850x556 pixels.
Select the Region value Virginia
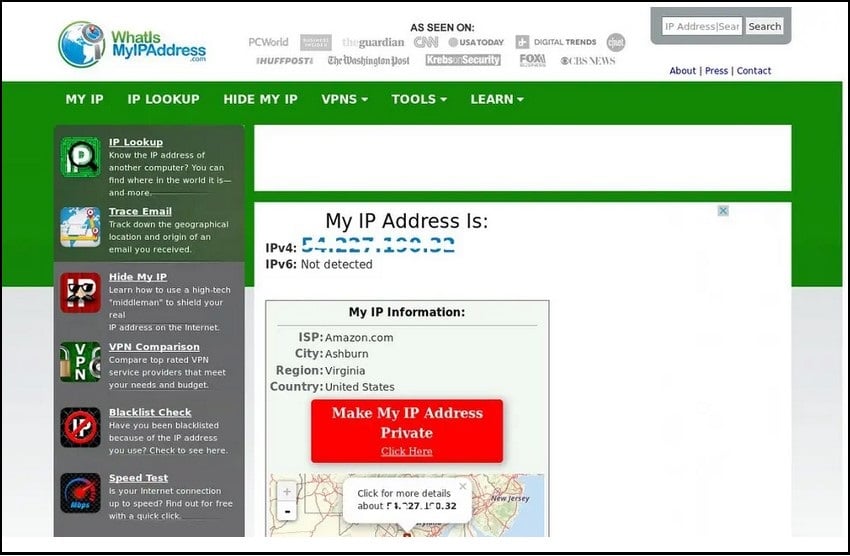click(x=345, y=371)
